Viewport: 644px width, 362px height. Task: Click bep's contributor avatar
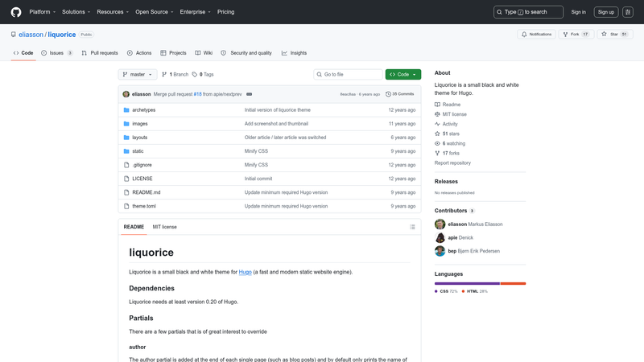click(440, 251)
